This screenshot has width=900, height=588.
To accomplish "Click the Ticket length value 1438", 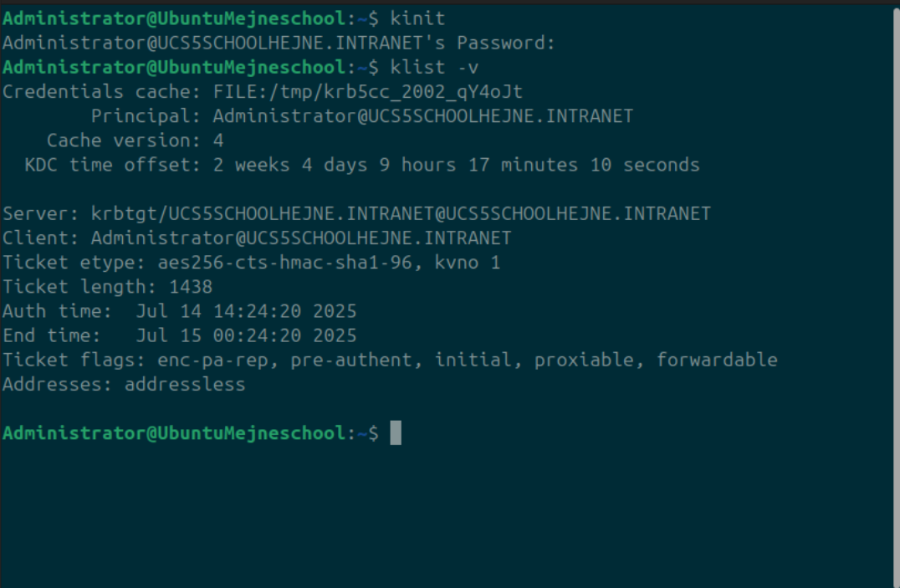I will coord(191,287).
